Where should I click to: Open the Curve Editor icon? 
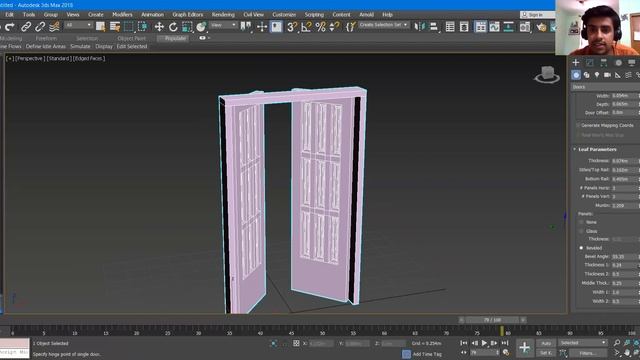tap(494, 27)
